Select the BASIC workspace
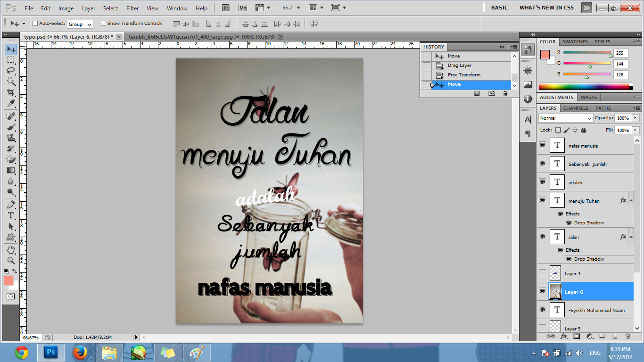 pyautogui.click(x=500, y=8)
